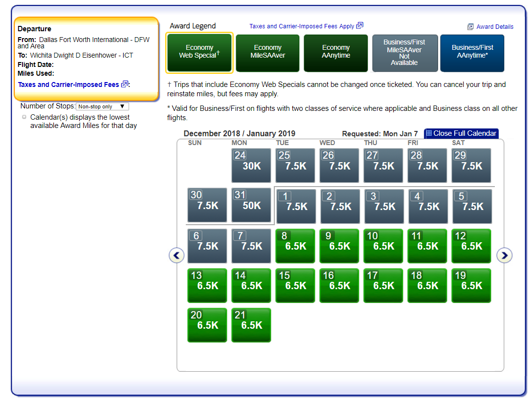The image size is (532, 401).
Task: Pick December 24 with 30K miles
Action: 251,166
